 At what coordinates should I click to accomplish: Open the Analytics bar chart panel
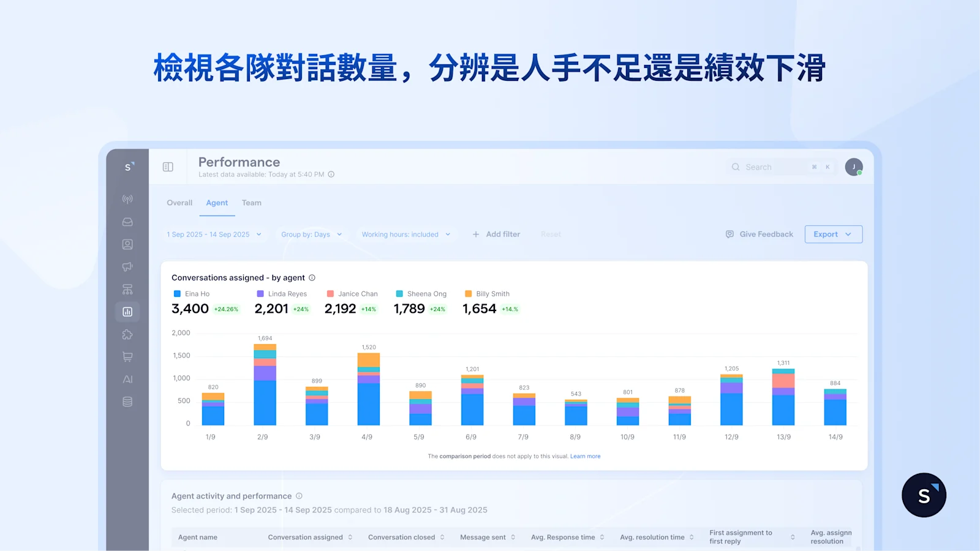coord(127,312)
